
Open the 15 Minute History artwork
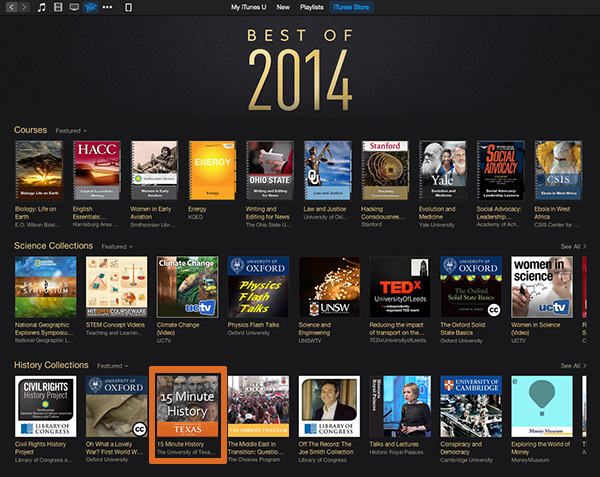coord(188,406)
